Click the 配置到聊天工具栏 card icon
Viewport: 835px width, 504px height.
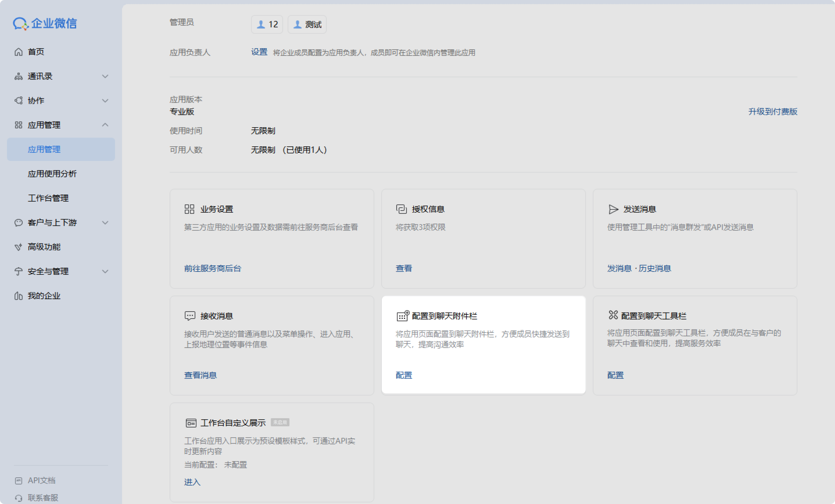613,315
